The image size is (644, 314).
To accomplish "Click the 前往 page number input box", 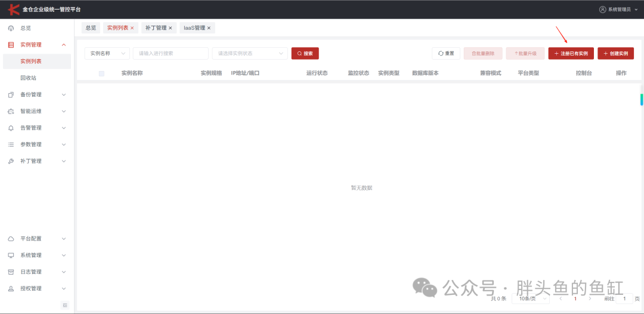I will pos(624,299).
